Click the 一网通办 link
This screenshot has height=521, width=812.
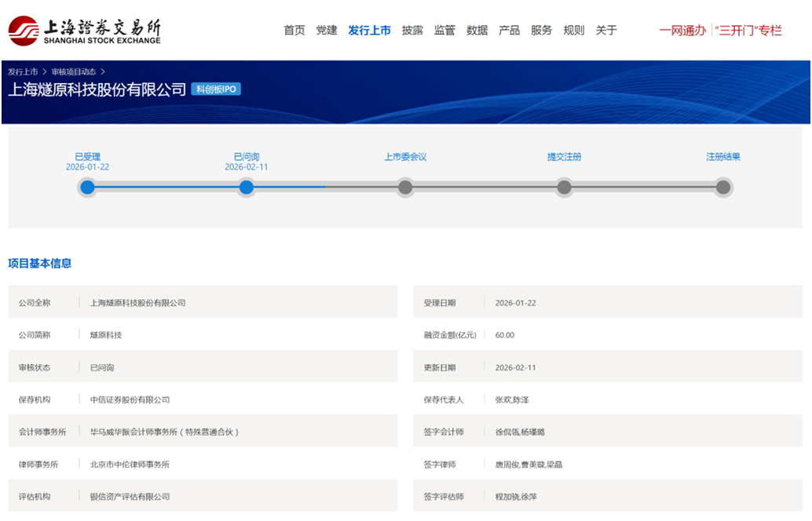click(x=682, y=31)
